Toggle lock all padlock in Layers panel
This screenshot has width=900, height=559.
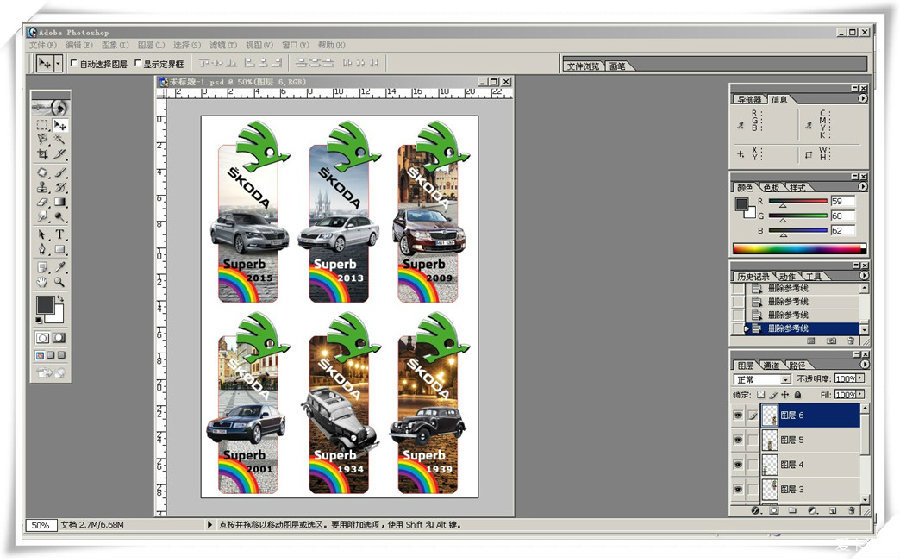coord(798,395)
